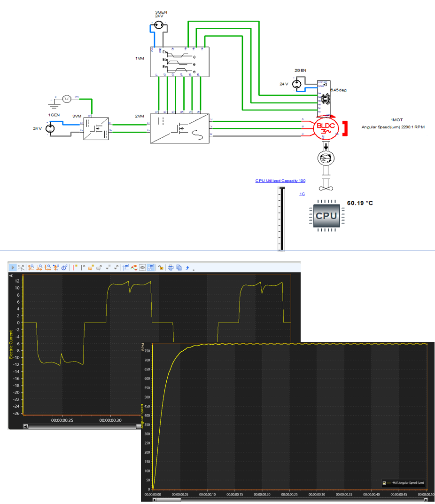435x504 pixels.
Task: Click the blue up-arrow icon in the toolbar
Action: 188,267
